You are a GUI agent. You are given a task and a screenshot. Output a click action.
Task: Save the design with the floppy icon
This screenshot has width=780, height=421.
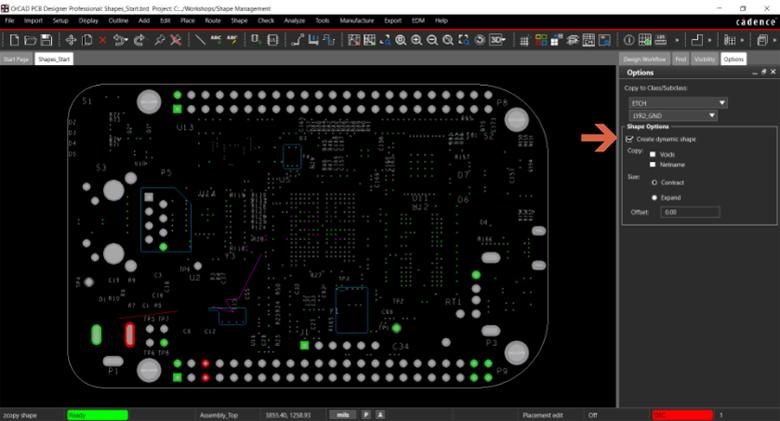[x=46, y=40]
